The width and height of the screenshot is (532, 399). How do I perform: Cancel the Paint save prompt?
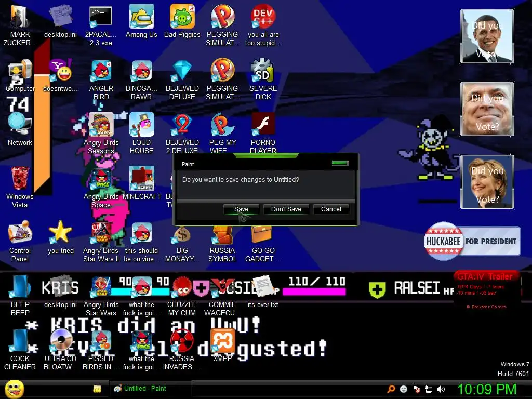click(x=331, y=209)
